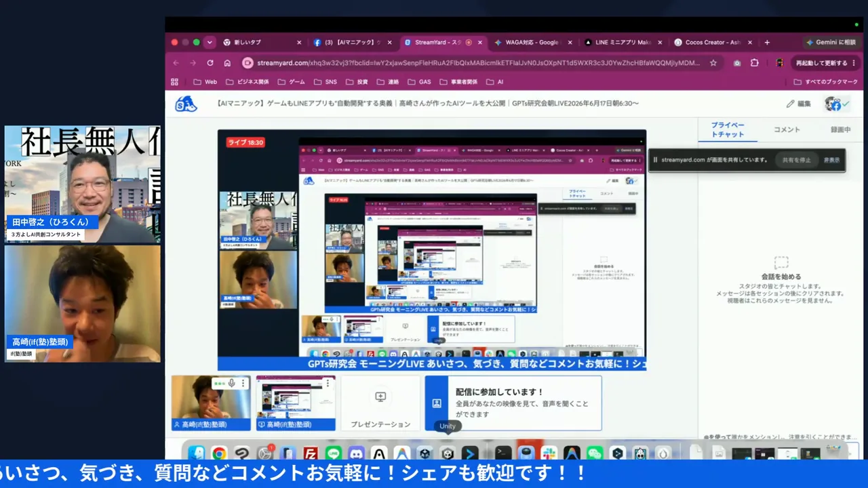Click the camera icon in the address bar
This screenshot has width=868, height=488.
tap(737, 63)
